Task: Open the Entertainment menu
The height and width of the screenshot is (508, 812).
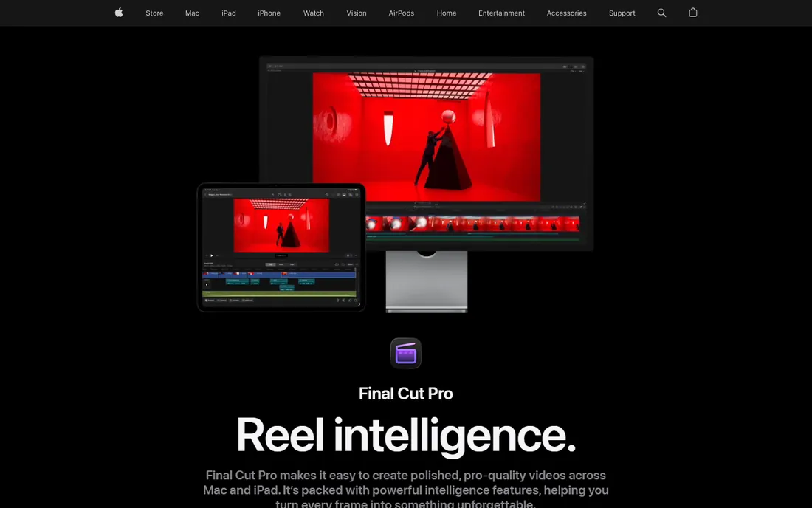Action: click(x=501, y=13)
